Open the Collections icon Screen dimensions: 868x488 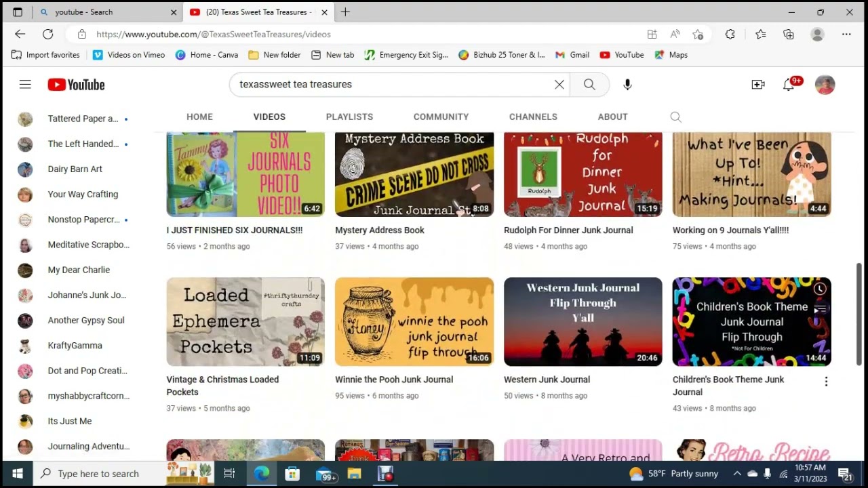click(788, 34)
